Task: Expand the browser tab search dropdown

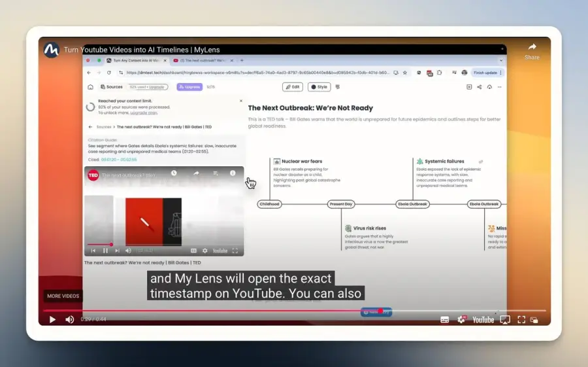Action: [x=501, y=60]
